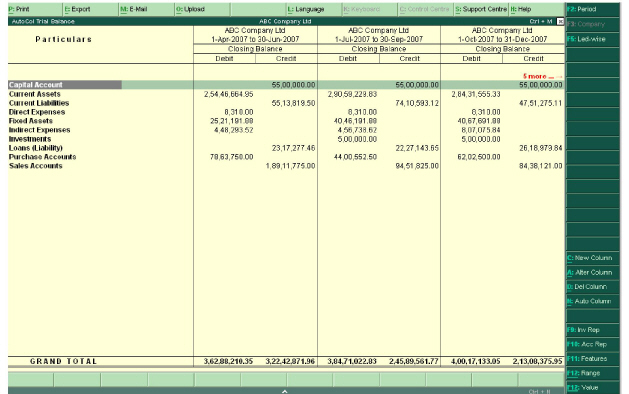Open F10: Acc Rep
629x394 pixels.
tap(593, 344)
